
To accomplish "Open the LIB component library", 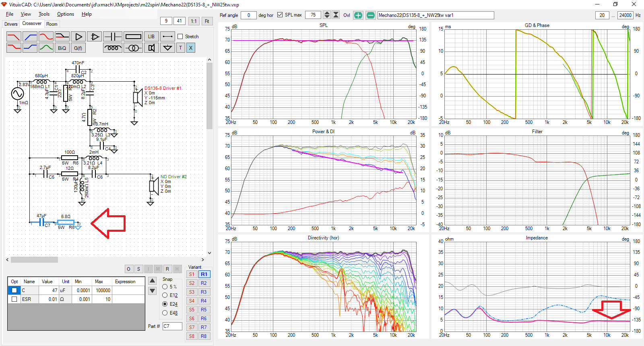I will tap(151, 37).
